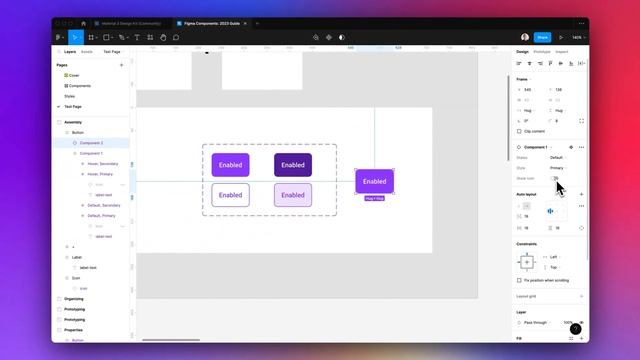640x360 pixels.
Task: Open the Test Page dropdown in the panel header
Action: click(x=113, y=52)
